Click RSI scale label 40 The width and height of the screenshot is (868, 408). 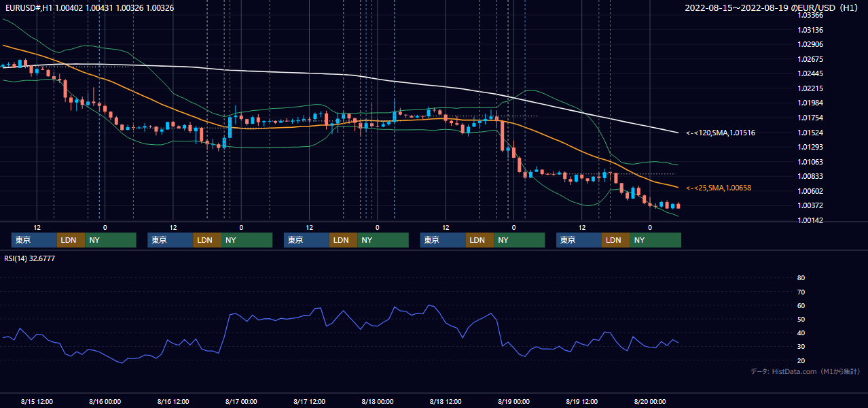tap(801, 333)
